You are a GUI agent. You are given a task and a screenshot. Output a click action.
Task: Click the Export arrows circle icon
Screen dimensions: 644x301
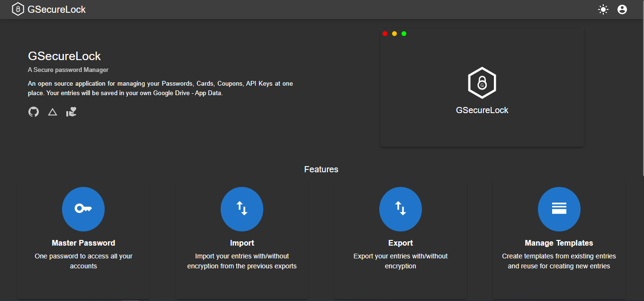pyautogui.click(x=401, y=208)
